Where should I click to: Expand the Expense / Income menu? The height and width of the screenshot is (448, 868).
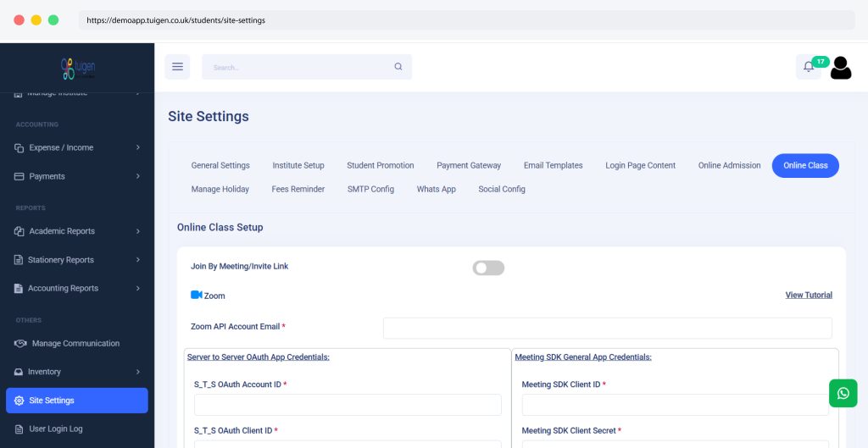[76, 147]
